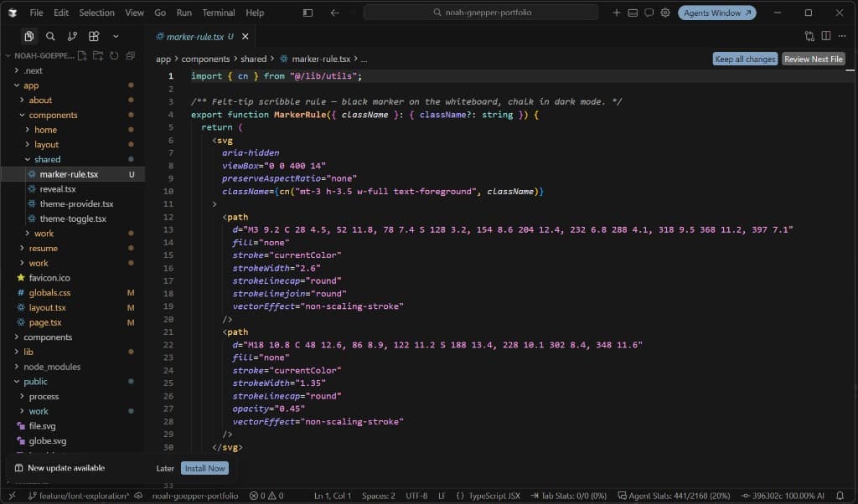This screenshot has height=504, width=858.
Task: Click Install Now update button
Action: (204, 469)
